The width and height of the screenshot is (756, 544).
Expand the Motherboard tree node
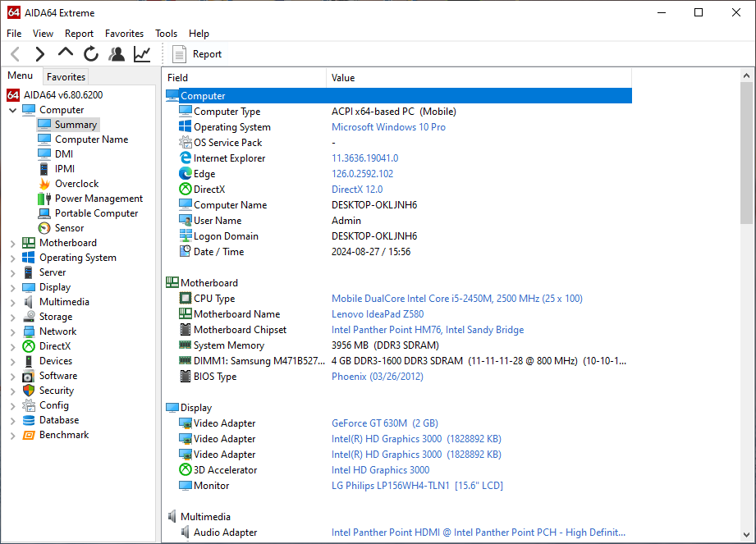click(13, 244)
